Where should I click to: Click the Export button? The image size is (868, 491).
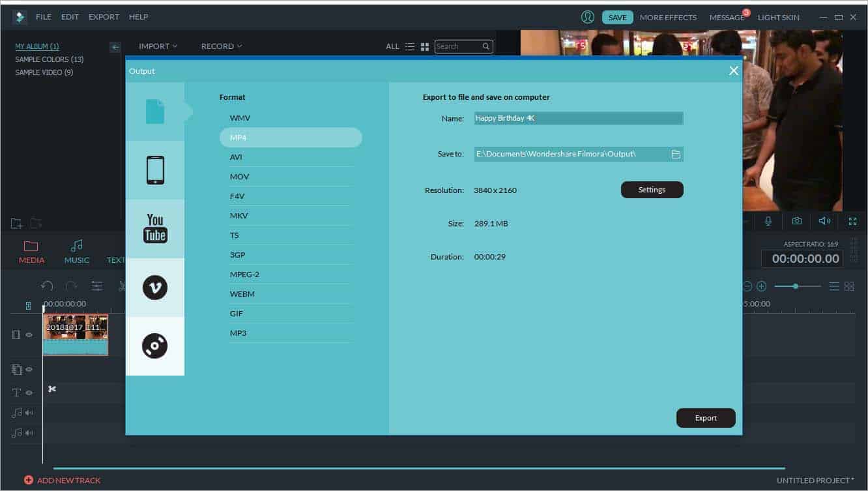tap(706, 417)
